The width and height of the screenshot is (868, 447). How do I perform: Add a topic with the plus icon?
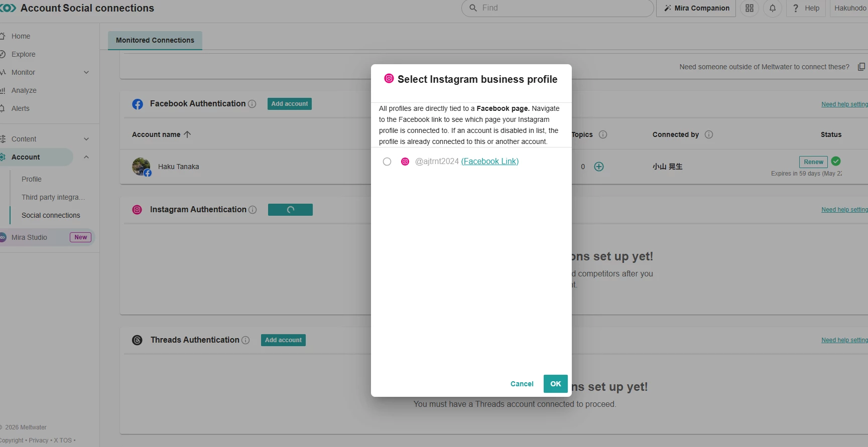click(x=598, y=167)
